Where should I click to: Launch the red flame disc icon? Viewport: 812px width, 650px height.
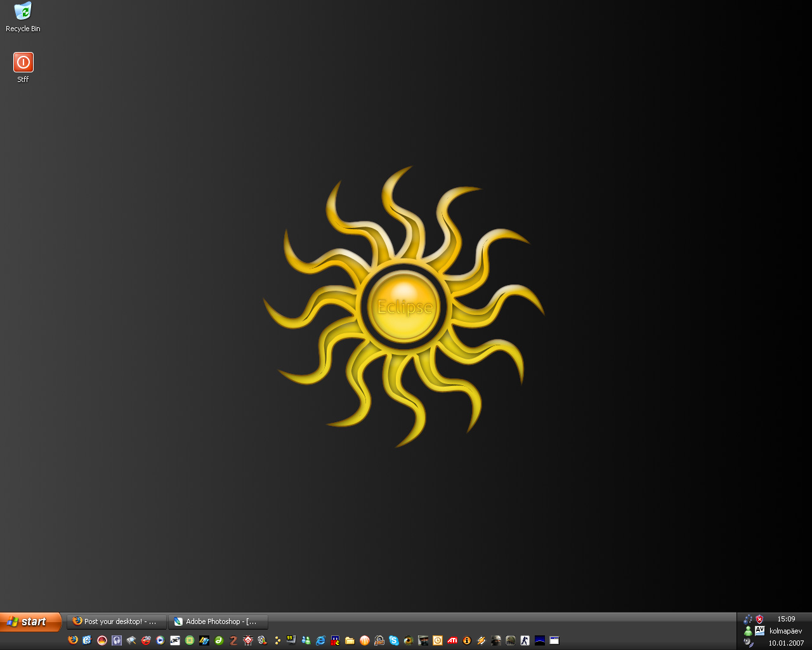(x=102, y=640)
